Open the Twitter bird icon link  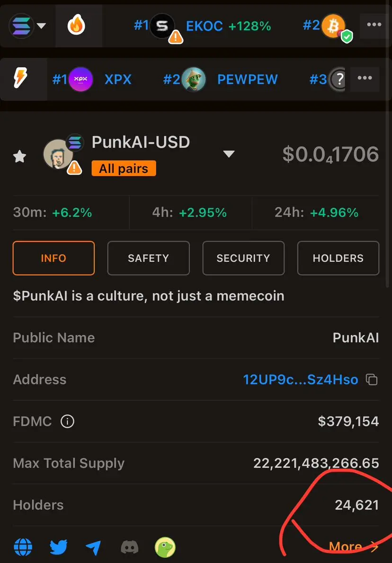point(59,547)
